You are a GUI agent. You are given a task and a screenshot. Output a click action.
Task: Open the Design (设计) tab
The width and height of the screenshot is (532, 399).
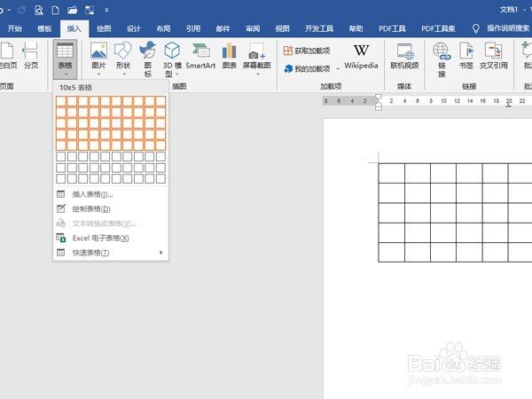tap(134, 28)
